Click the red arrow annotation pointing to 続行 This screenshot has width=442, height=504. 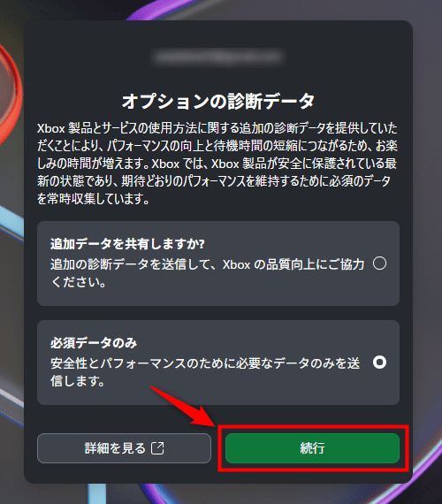(184, 407)
